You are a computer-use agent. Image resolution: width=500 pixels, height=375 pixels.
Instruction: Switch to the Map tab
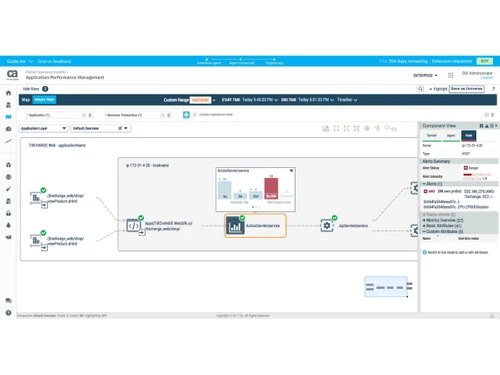pos(26,100)
